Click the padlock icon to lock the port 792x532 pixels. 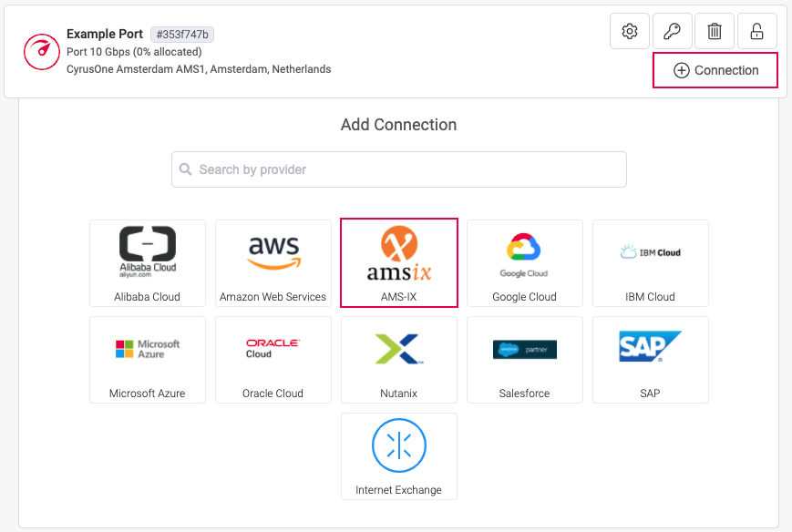click(x=756, y=30)
